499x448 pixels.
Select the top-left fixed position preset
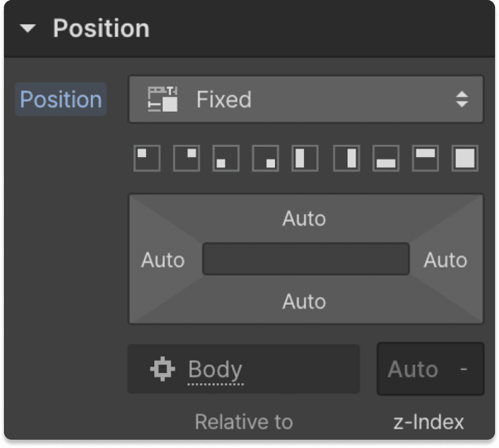coord(147,158)
